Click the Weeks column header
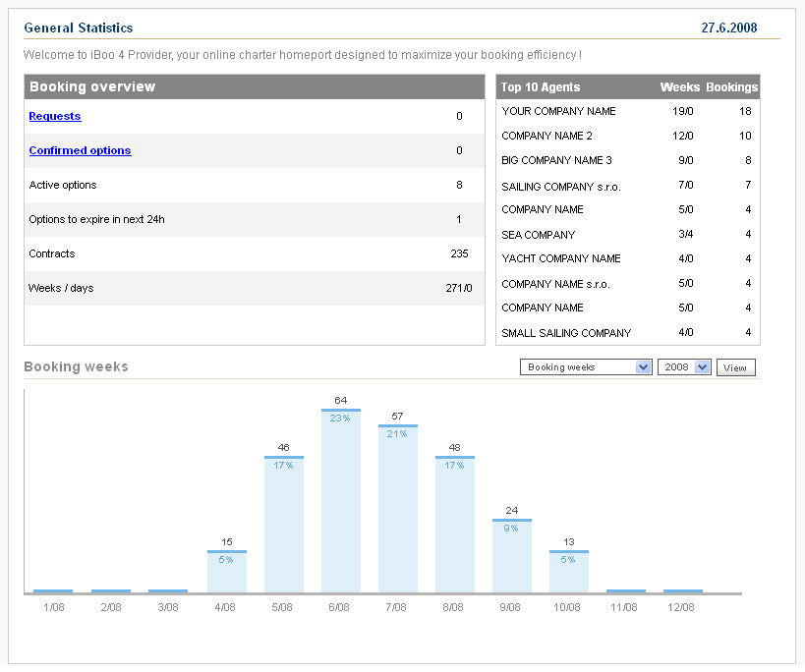 coord(679,87)
